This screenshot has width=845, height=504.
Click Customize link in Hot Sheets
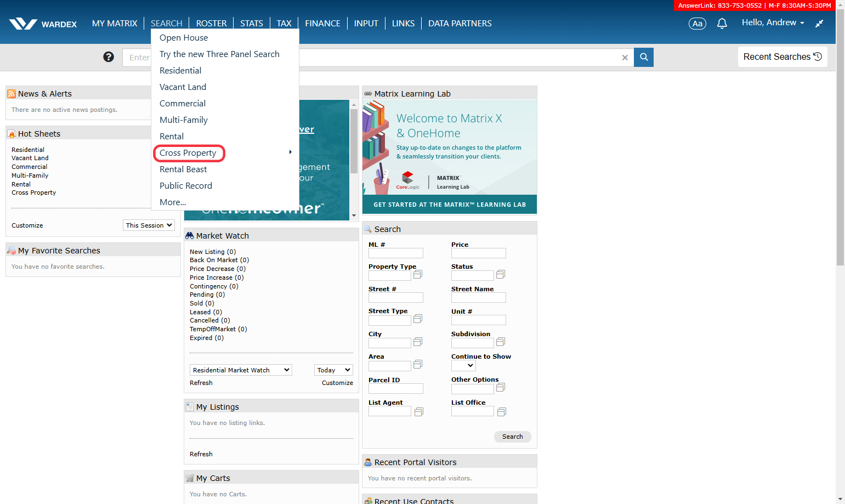[x=27, y=225]
